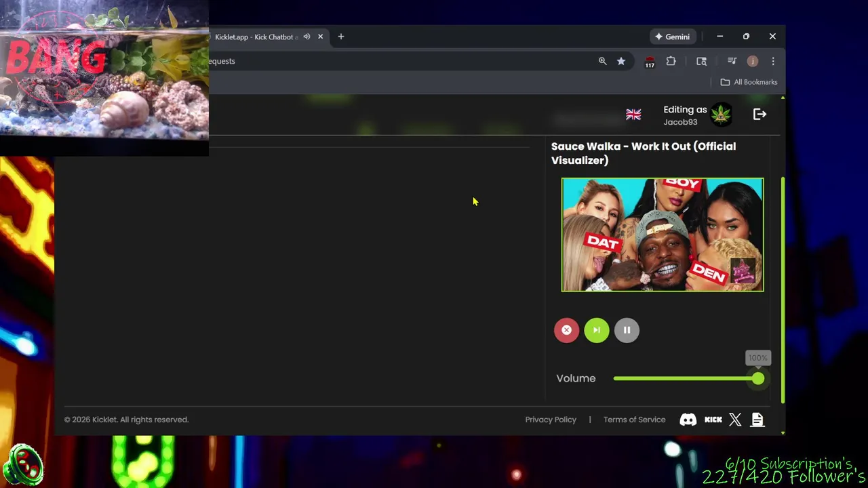Open the All Bookmarks folder
This screenshot has width=868, height=488.
[749, 82]
